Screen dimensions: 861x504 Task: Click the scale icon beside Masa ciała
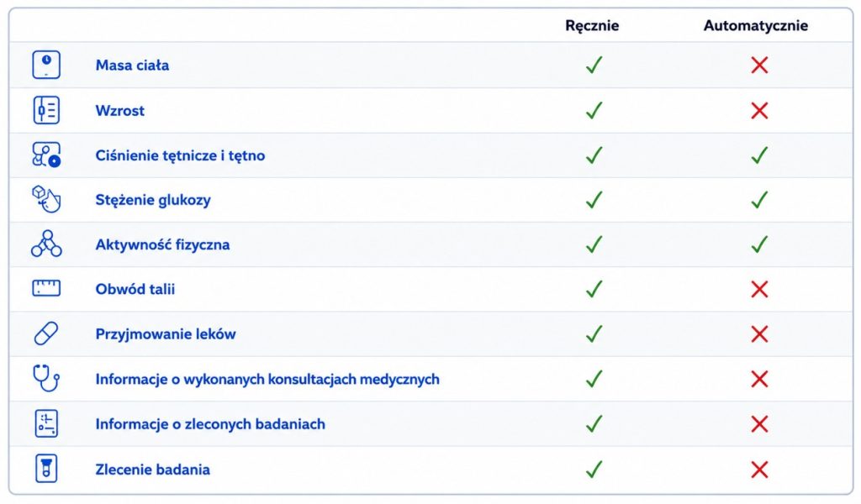click(x=46, y=65)
